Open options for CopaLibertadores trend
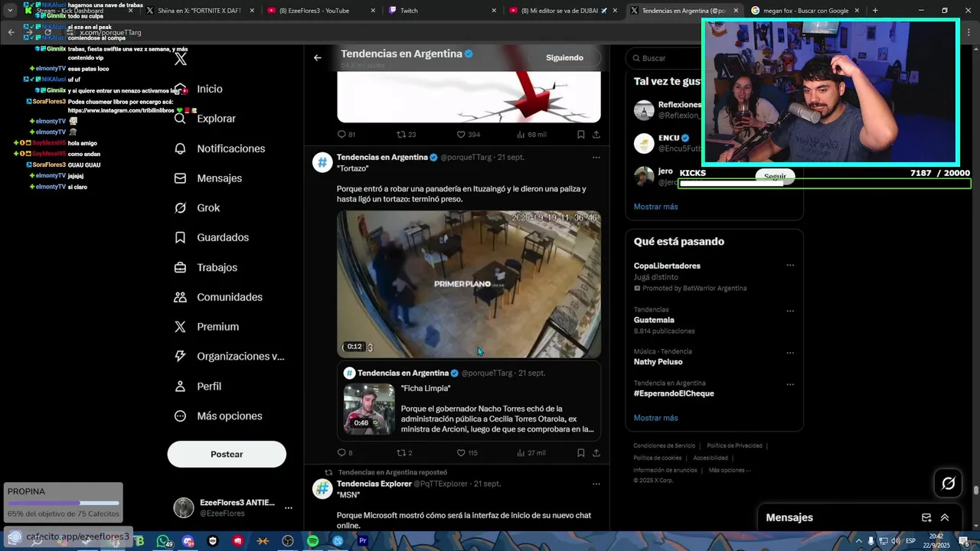 point(790,266)
